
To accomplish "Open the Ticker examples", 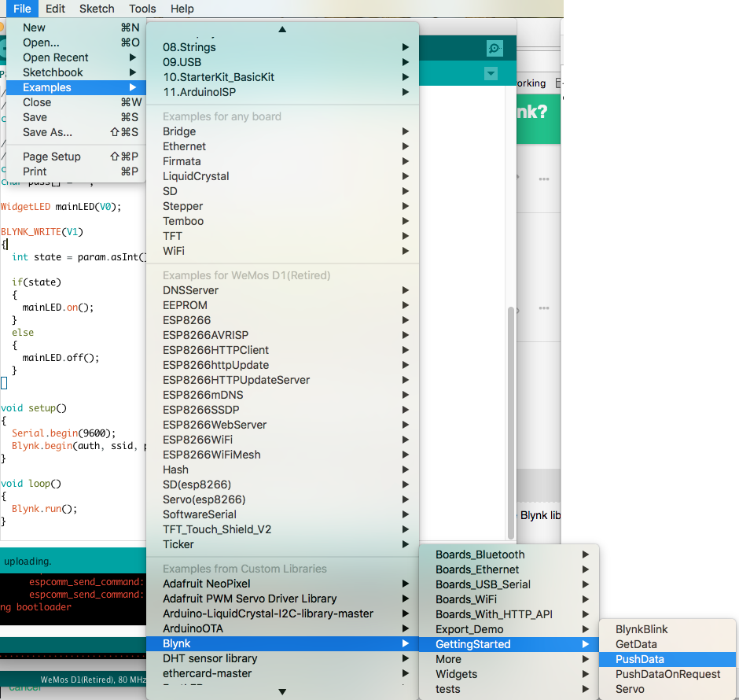I will 282,544.
